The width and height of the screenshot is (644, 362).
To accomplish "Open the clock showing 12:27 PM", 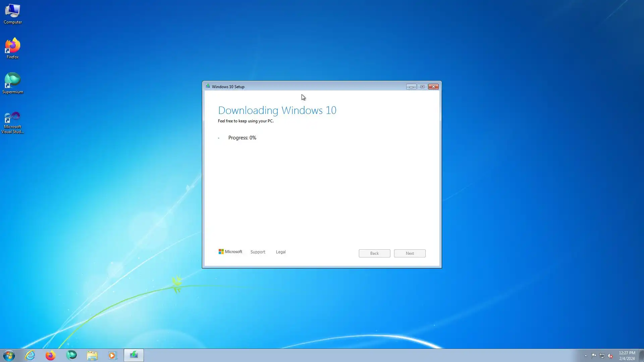I will pyautogui.click(x=627, y=356).
